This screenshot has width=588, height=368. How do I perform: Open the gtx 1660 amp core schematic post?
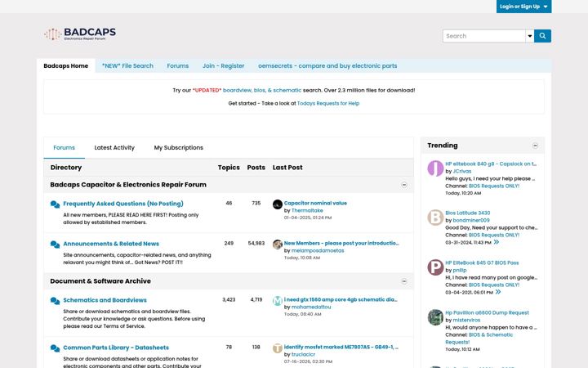341,299
